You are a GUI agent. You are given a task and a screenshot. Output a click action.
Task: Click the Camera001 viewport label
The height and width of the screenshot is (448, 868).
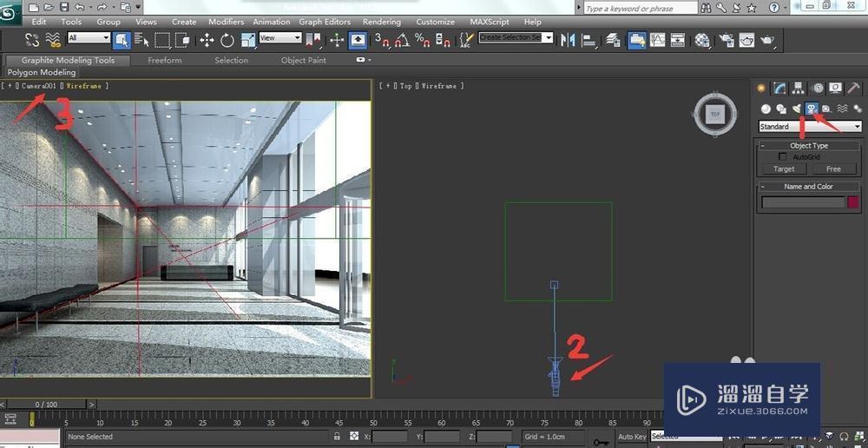pos(39,86)
